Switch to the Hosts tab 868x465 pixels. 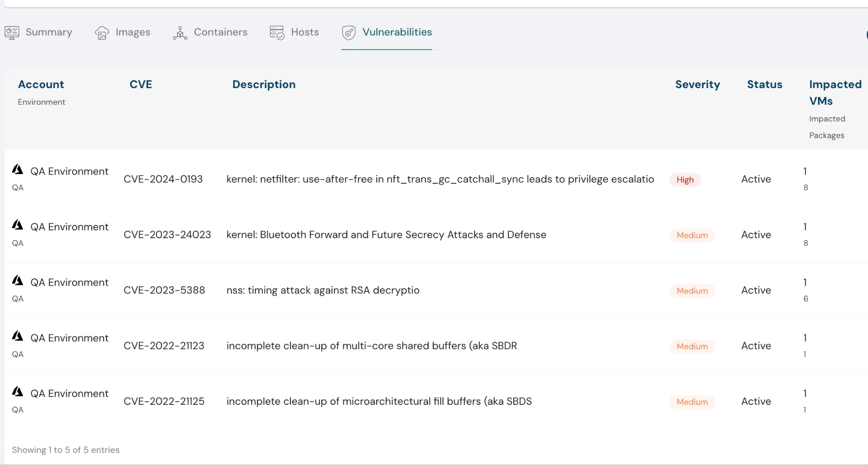click(x=304, y=32)
